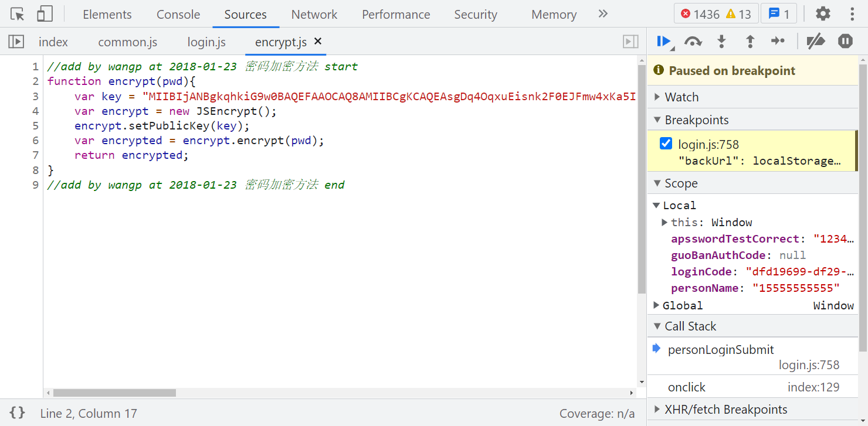Show the file navigator sidebar
This screenshot has height=426, width=868.
(16, 42)
